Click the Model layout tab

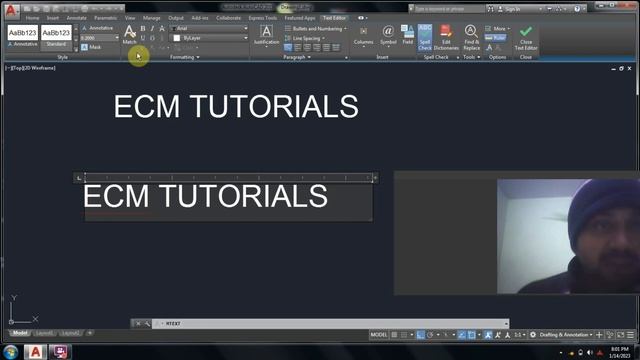coord(20,333)
